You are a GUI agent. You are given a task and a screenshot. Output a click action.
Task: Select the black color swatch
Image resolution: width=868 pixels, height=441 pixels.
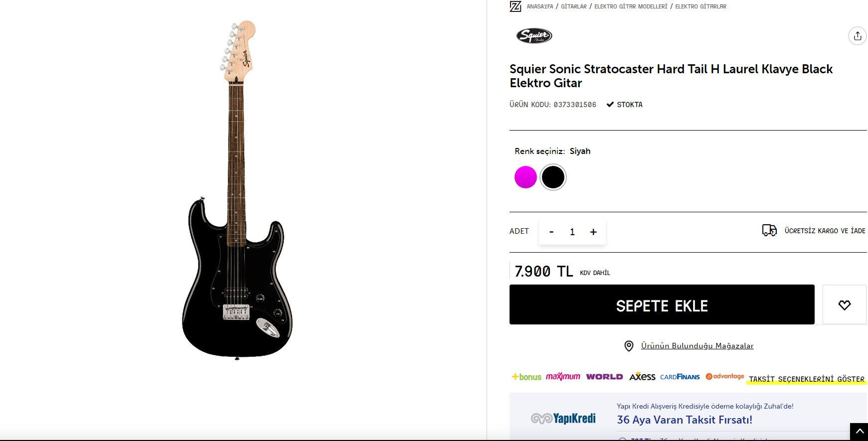553,177
